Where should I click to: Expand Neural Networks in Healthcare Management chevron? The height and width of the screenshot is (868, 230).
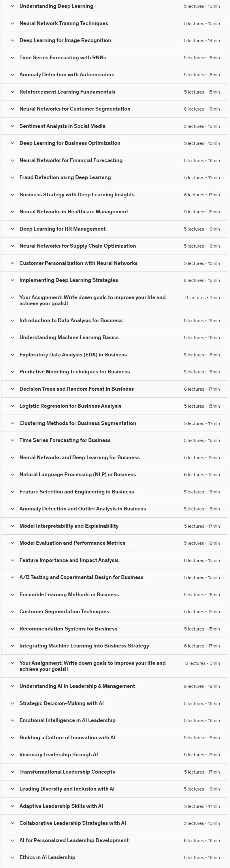pyautogui.click(x=12, y=212)
